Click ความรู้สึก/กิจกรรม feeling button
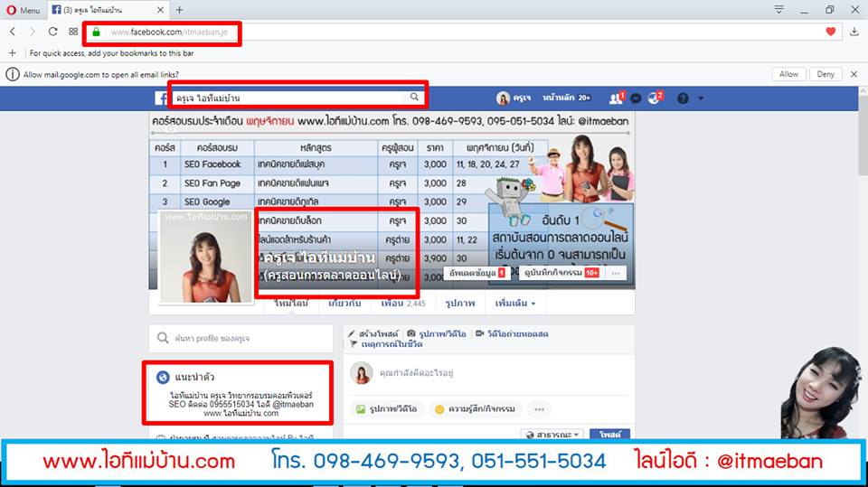868x487 pixels. (x=476, y=409)
